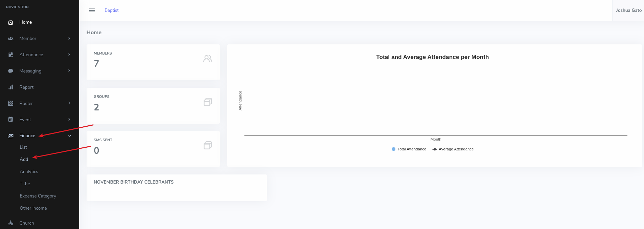Open the Tithe submenu link
Image resolution: width=644 pixels, height=229 pixels.
point(25,184)
